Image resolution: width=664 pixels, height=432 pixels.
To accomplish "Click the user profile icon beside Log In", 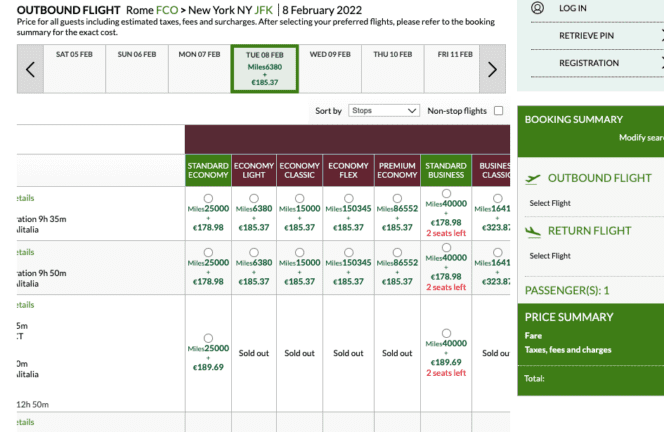I will pyautogui.click(x=538, y=8).
